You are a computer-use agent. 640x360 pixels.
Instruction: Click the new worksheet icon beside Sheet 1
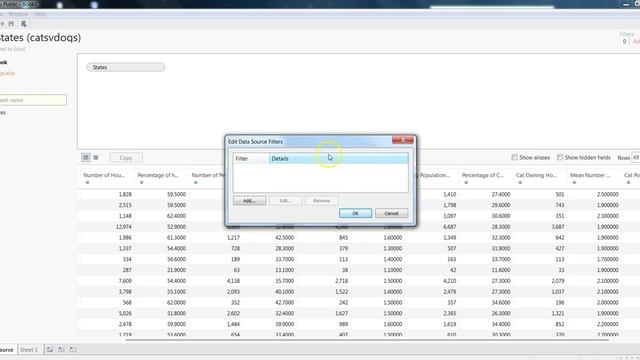[49, 350]
